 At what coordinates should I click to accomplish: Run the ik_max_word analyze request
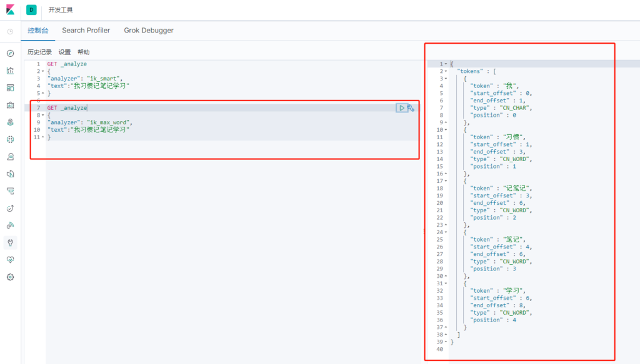point(402,108)
